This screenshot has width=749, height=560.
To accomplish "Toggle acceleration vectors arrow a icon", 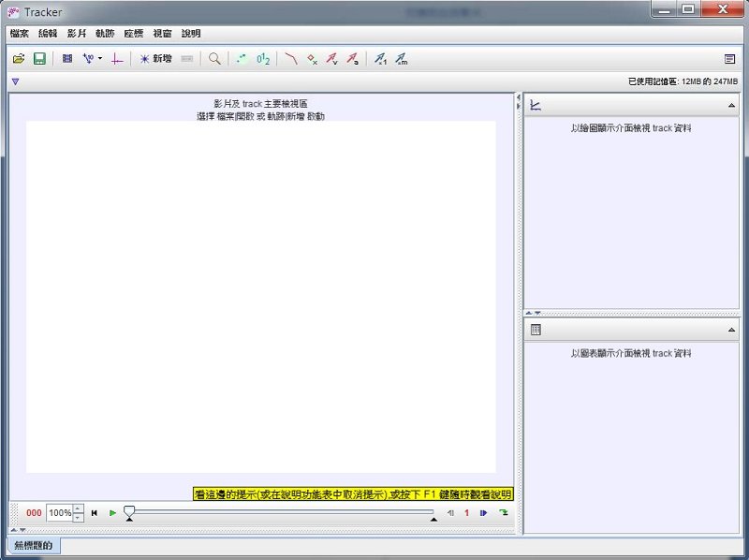I will pos(353,59).
